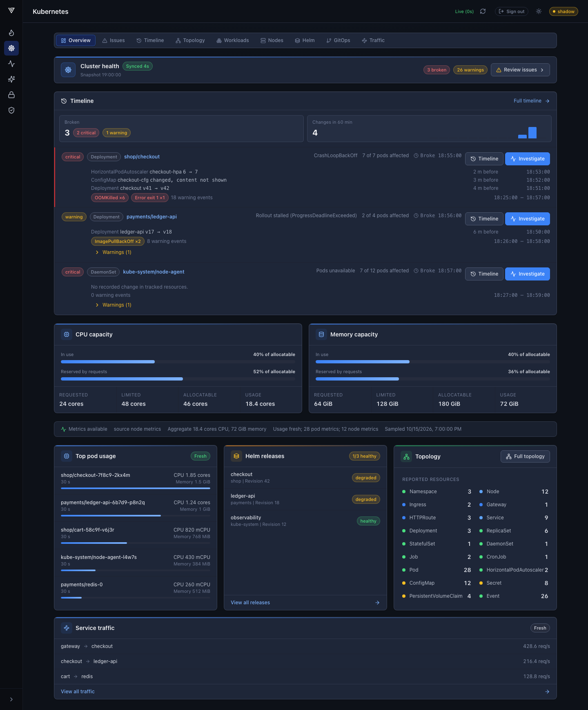The width and height of the screenshot is (588, 710).
Task: Click the shadow mode badge
Action: click(563, 11)
